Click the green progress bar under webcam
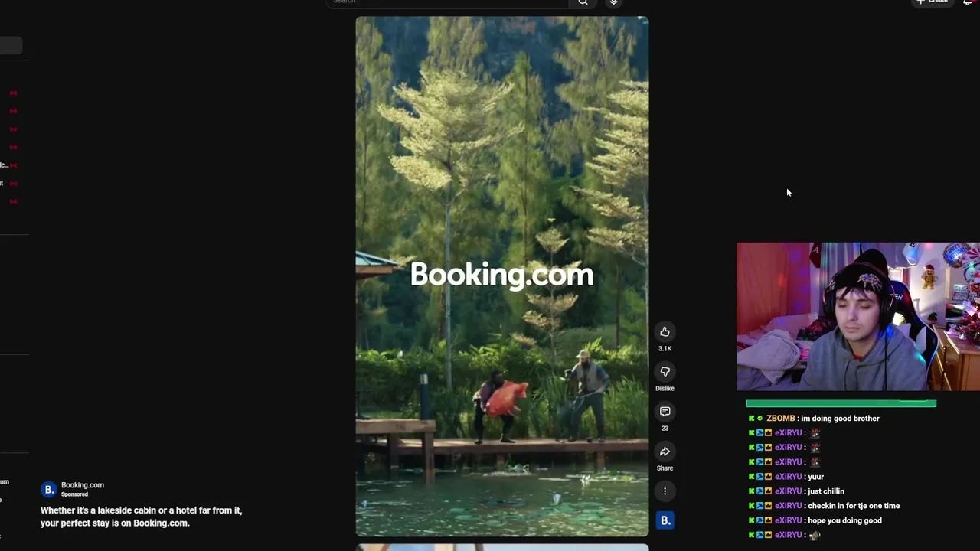This screenshot has height=551, width=980. click(x=841, y=403)
